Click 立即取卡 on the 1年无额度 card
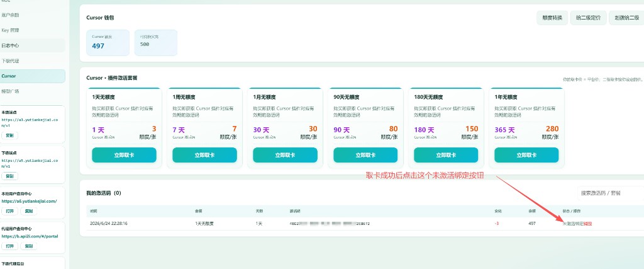Viewport: 644px width, 269px height. [526, 155]
